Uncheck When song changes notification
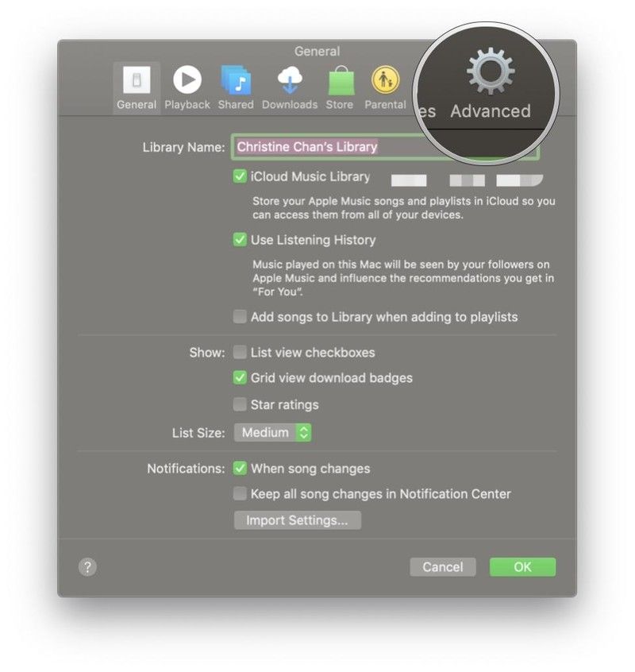 [240, 468]
